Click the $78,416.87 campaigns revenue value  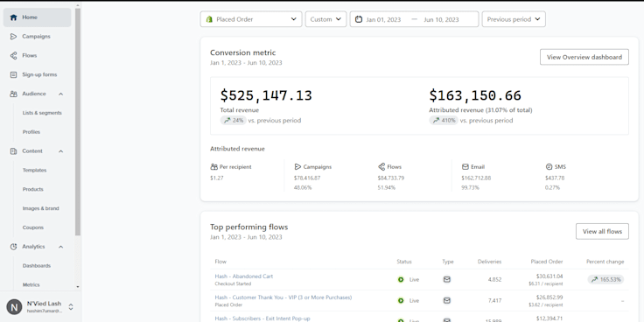[x=307, y=178]
